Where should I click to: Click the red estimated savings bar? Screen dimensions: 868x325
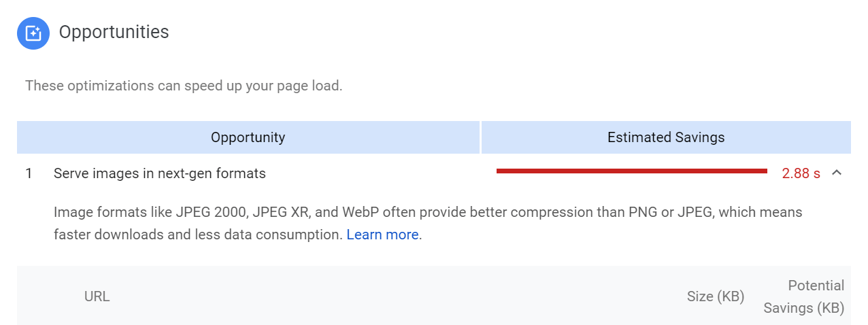[631, 171]
